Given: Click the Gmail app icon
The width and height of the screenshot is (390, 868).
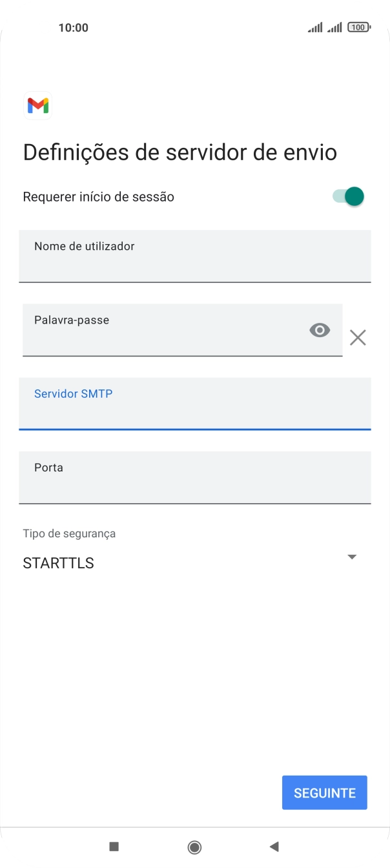Looking at the screenshot, I should point(37,105).
